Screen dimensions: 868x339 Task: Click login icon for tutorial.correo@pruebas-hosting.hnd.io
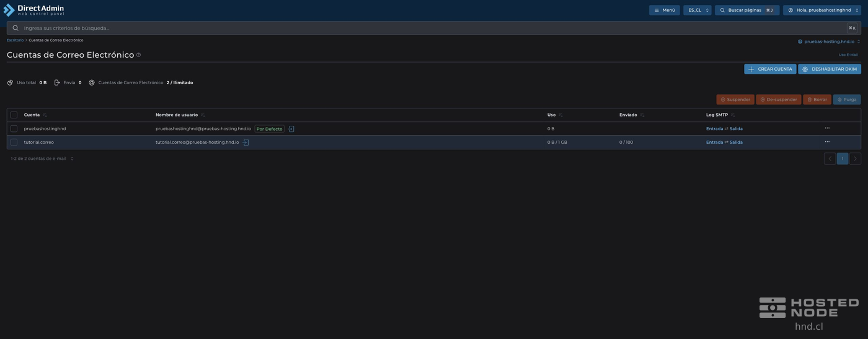246,143
